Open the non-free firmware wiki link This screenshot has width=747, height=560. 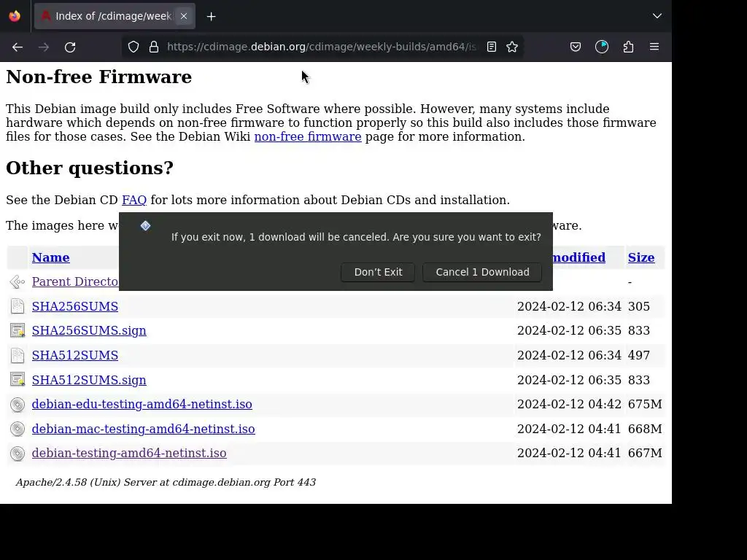pyautogui.click(x=308, y=136)
